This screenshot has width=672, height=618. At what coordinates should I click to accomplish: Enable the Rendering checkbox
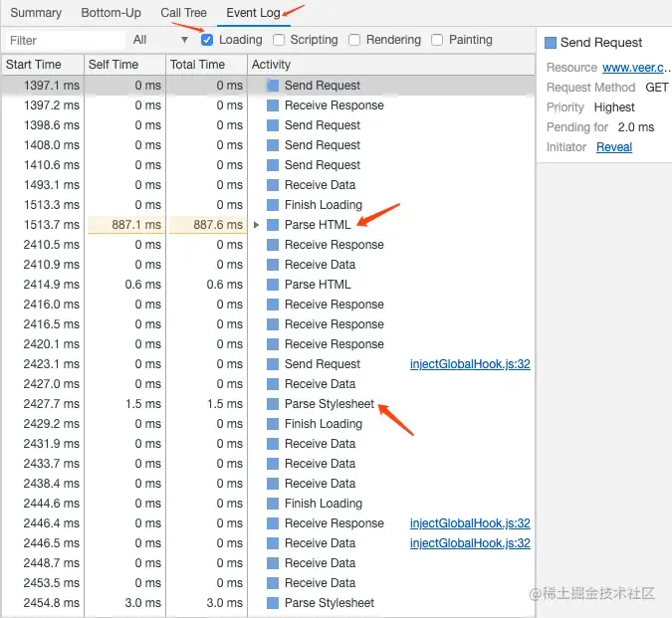(354, 40)
